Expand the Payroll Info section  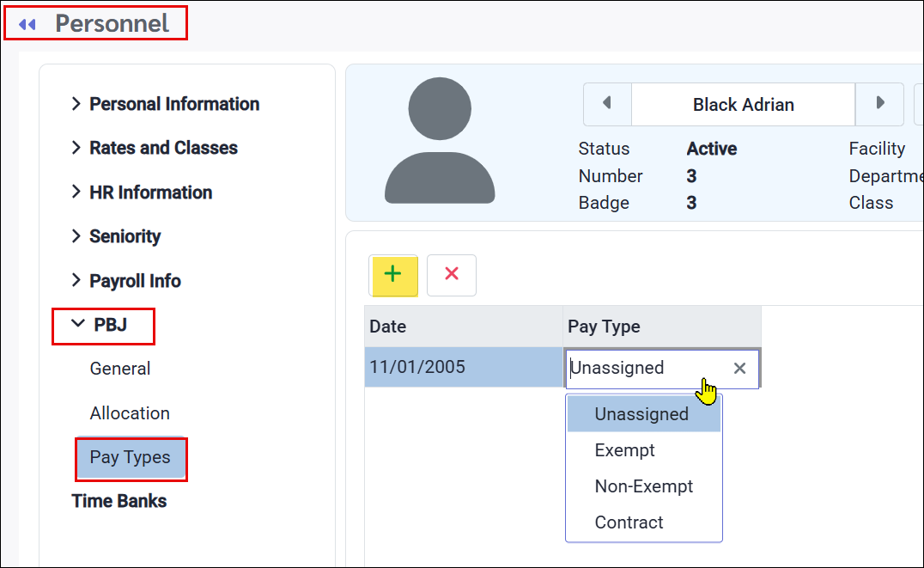[126, 281]
